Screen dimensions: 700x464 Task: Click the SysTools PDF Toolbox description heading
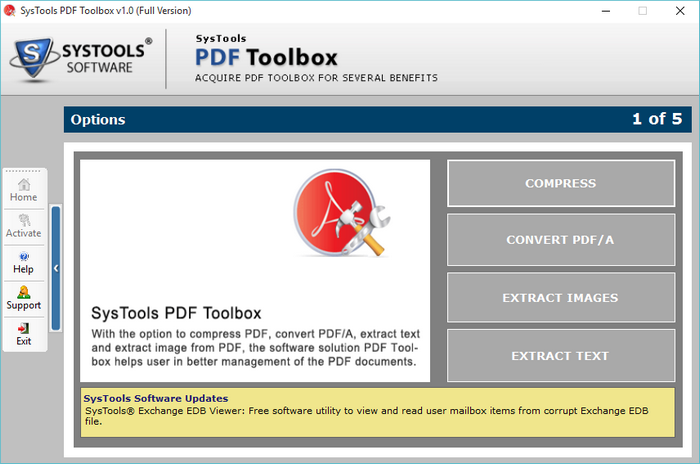point(176,313)
